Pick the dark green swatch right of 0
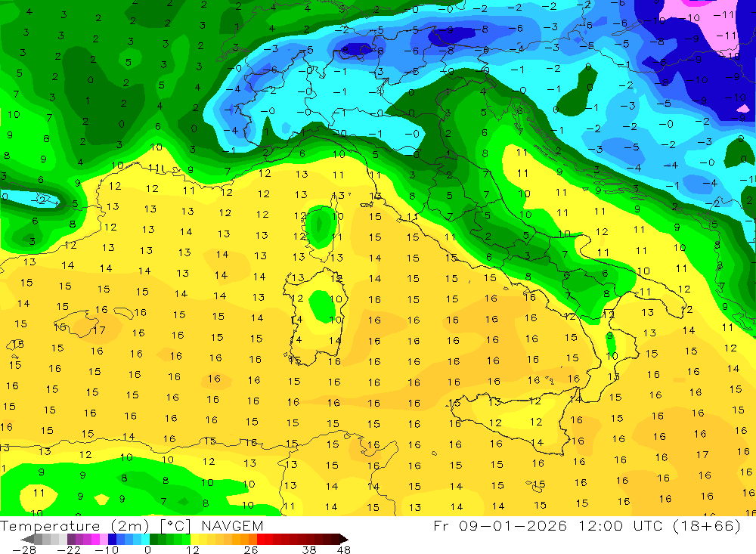The height and width of the screenshot is (554, 756). 153,540
